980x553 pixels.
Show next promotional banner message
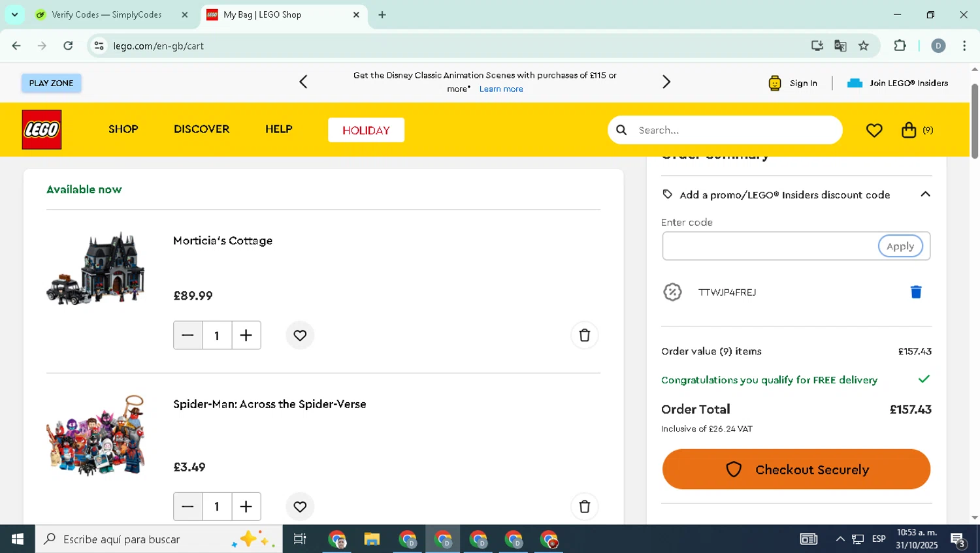pyautogui.click(x=666, y=82)
